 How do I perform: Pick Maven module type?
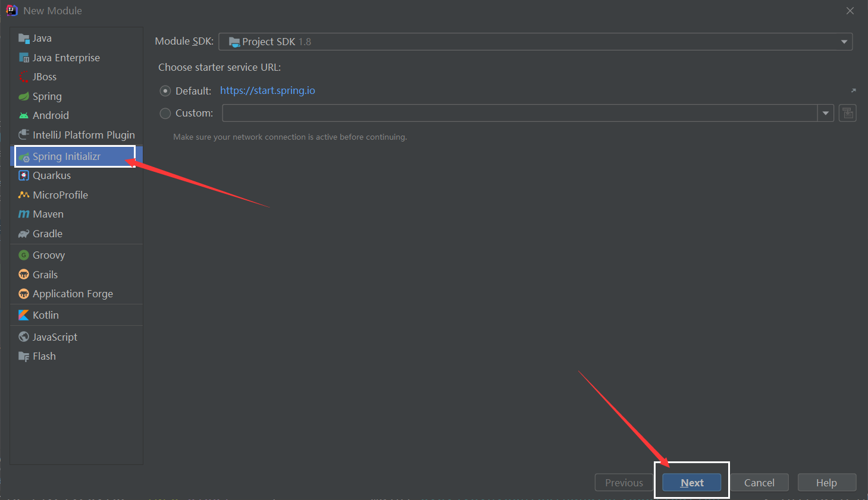point(77,214)
